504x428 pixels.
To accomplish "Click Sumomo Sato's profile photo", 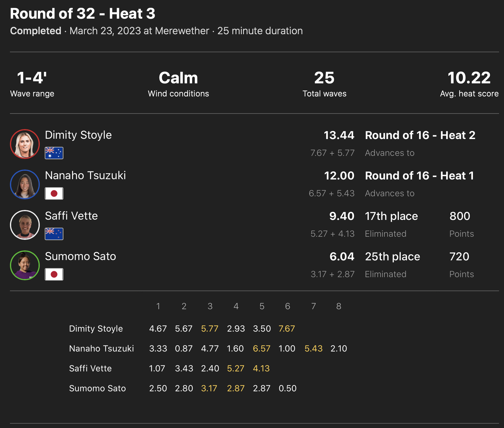I will (25, 265).
